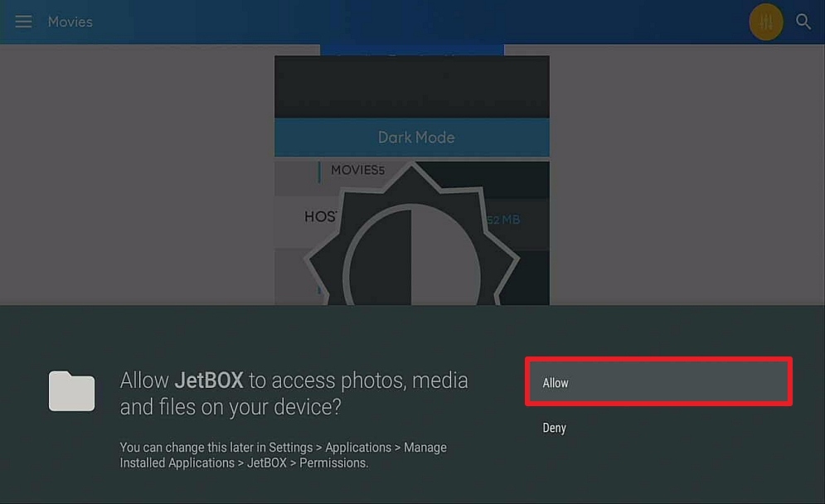Click the folder icon in permission dialog
Screen dimensions: 825x504
(71, 391)
